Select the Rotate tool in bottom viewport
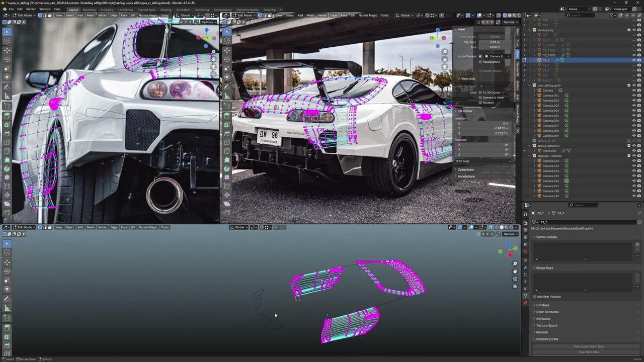The height and width of the screenshot is (362, 644). click(x=7, y=271)
